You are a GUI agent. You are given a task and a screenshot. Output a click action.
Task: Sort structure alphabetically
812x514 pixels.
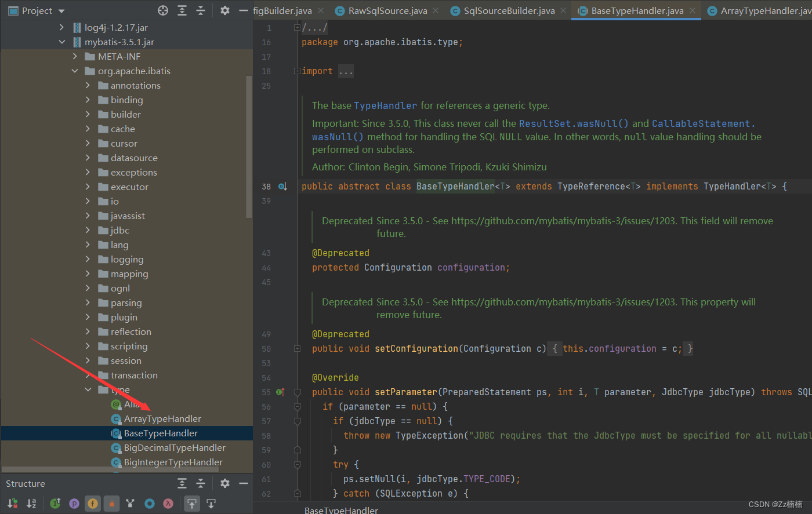click(x=31, y=504)
